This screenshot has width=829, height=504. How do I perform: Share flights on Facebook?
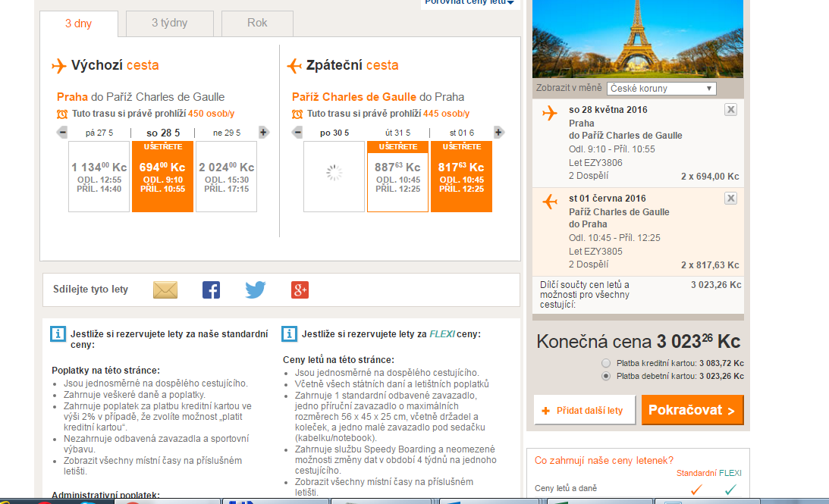[x=211, y=290]
